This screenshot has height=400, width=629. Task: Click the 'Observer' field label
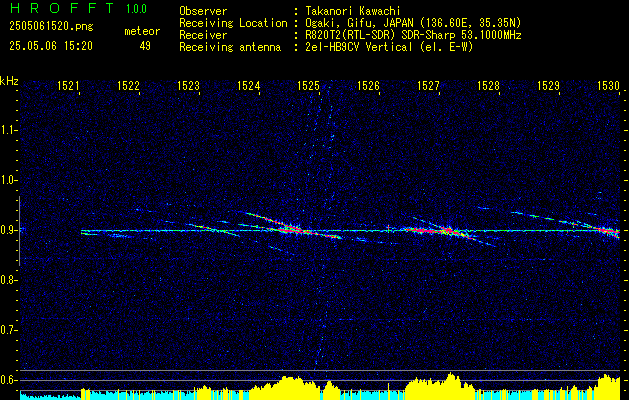click(x=203, y=11)
